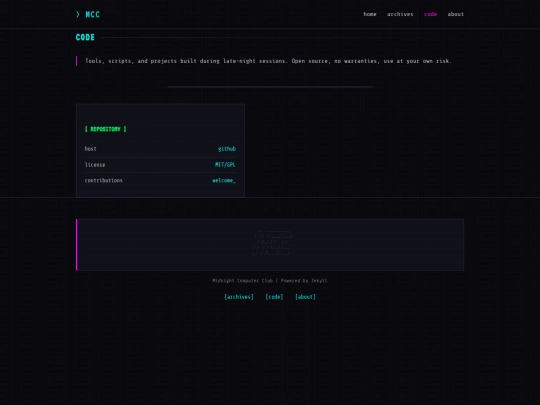Open the home nav link
Image resolution: width=540 pixels, height=405 pixels.
click(x=370, y=14)
